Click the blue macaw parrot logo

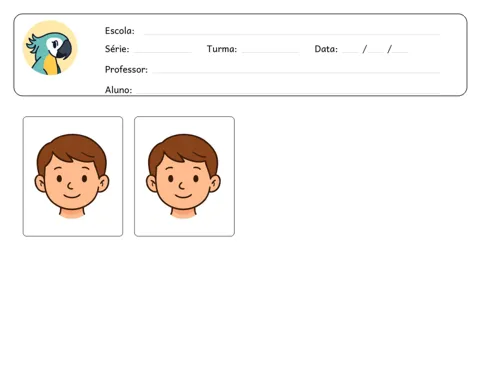tap(50, 48)
